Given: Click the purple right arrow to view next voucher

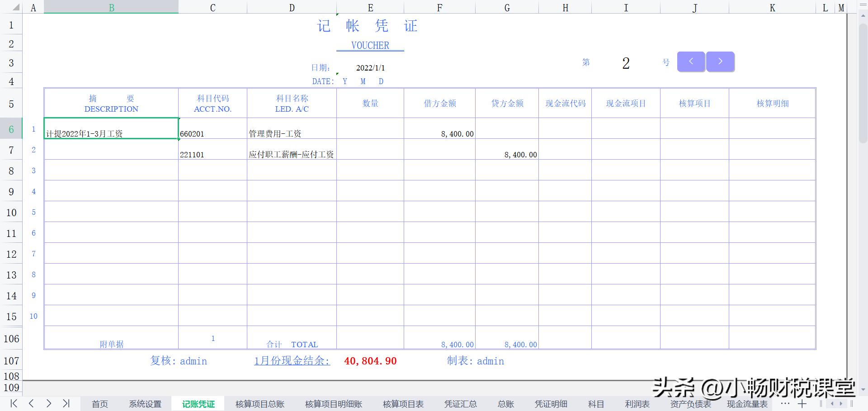Looking at the screenshot, I should pos(720,61).
